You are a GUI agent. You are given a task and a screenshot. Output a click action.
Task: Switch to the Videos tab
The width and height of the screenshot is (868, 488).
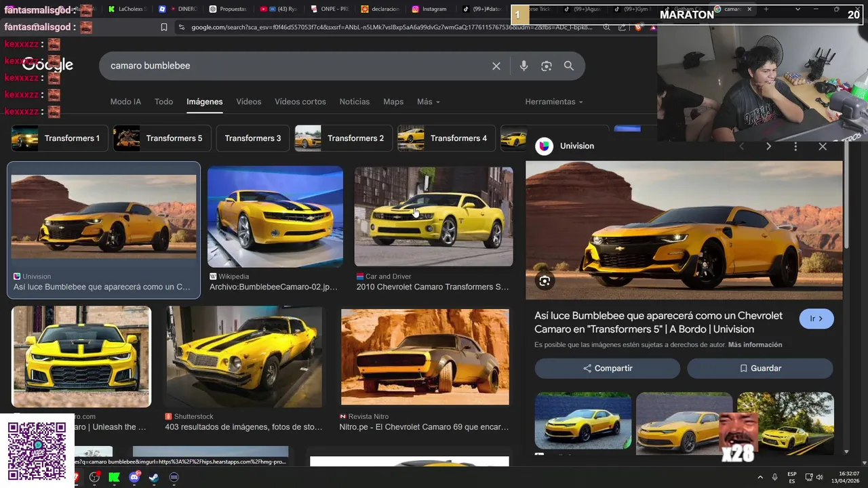248,102
